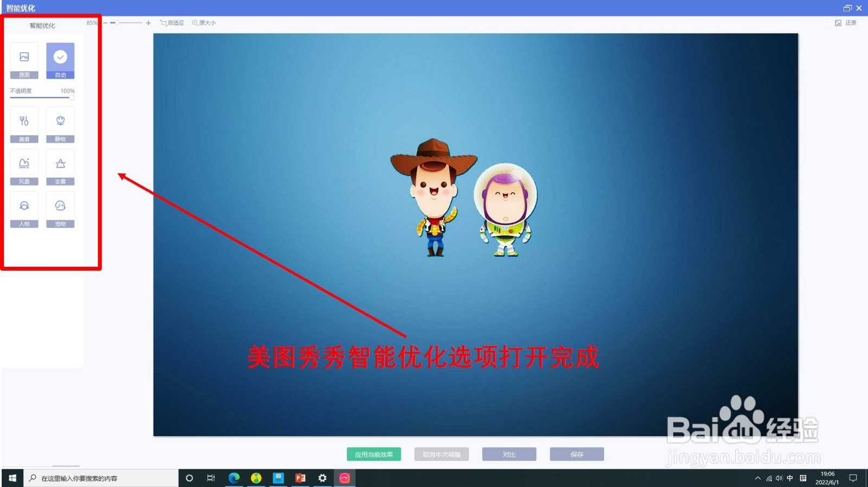Screen dimensions: 868x487
Task: Open Microsoft Edge from taskbar
Action: coord(234,478)
